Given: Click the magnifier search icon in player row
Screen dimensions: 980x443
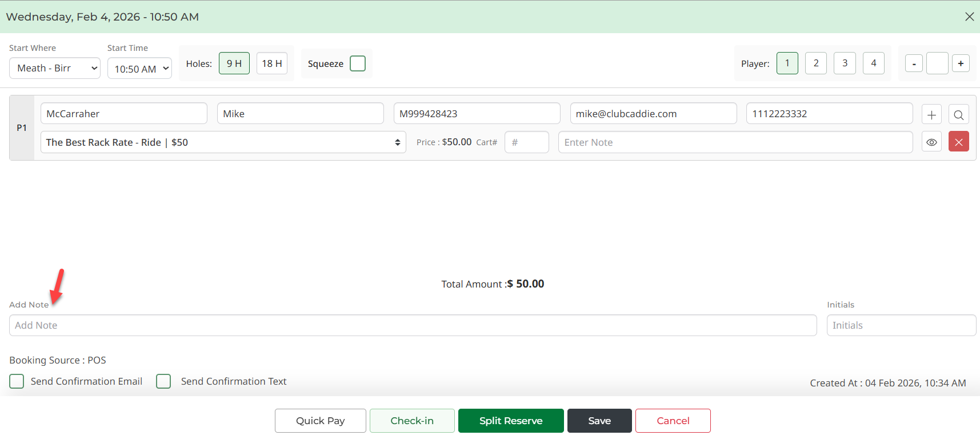Looking at the screenshot, I should [x=958, y=114].
